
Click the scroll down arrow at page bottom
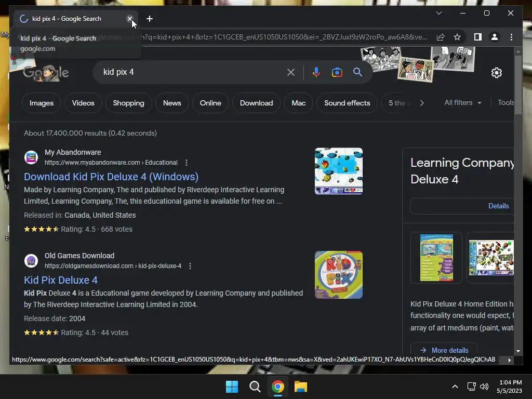518,351
